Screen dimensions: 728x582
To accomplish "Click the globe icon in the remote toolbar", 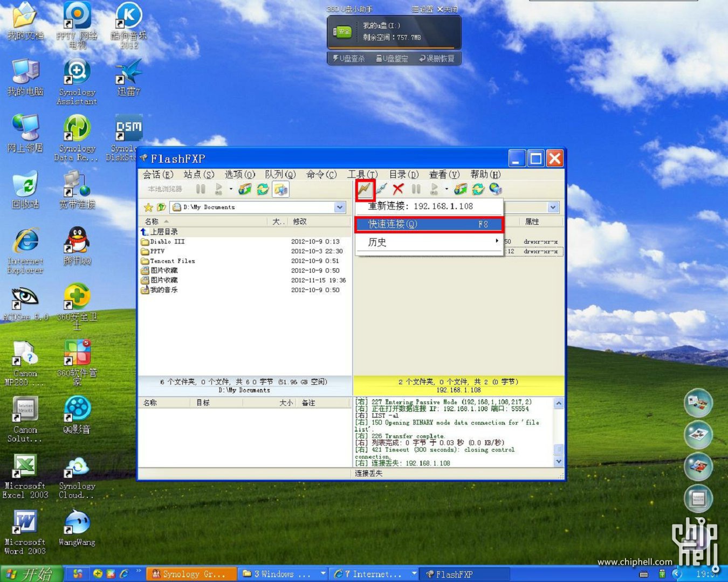I will (495, 189).
